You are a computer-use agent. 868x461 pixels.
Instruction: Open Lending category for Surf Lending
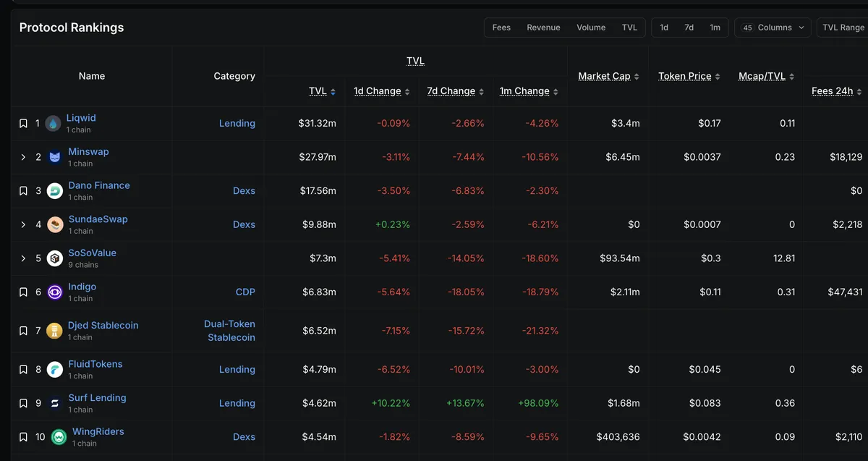click(237, 403)
